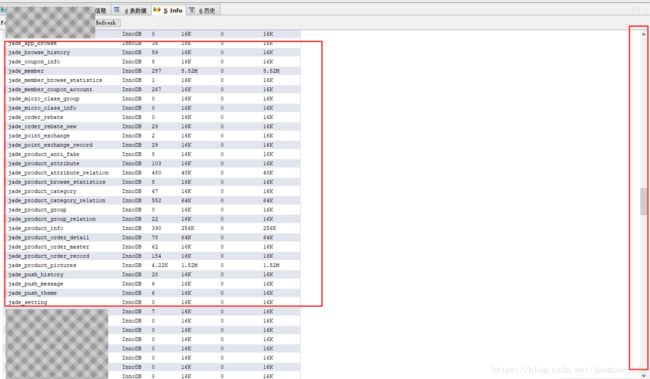
Task: Select jade_product_group_relation row
Action: coord(153,219)
